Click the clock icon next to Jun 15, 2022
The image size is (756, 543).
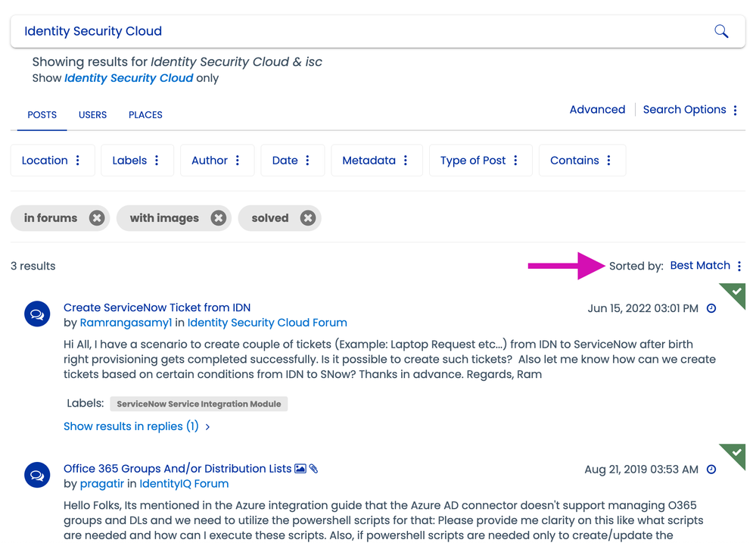(711, 308)
